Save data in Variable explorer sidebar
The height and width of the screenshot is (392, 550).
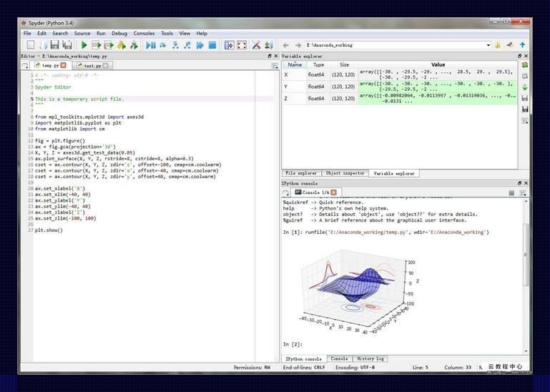(x=525, y=98)
